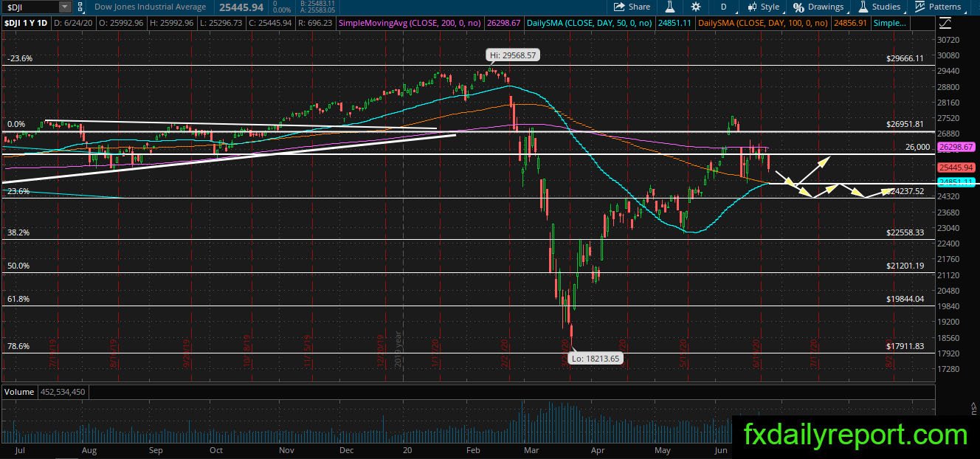
Task: Select the 78.6% Fibonacci level label
Action: tap(18, 345)
